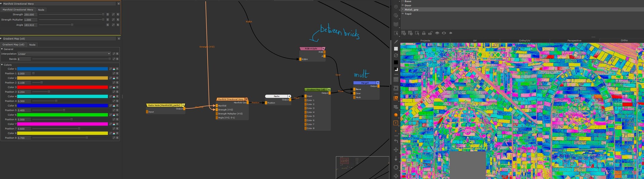644x179 pixels.
Task: Open the Interpolation Linear dropdown
Action: 64,54
